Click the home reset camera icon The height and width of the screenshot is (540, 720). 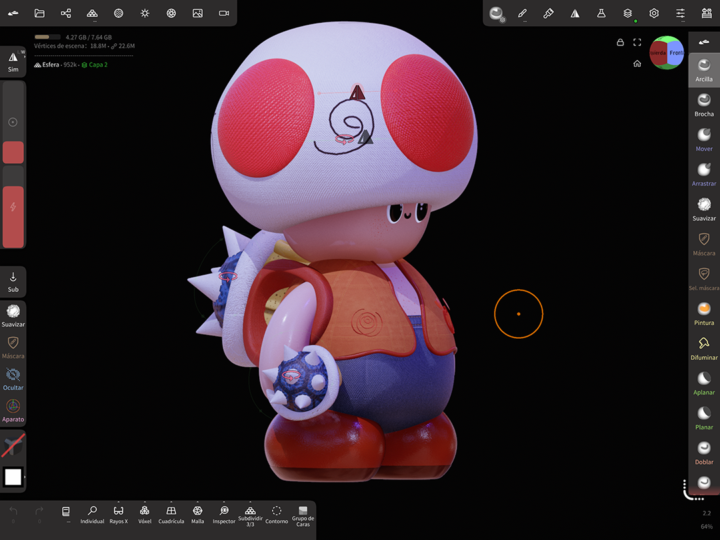point(637,63)
